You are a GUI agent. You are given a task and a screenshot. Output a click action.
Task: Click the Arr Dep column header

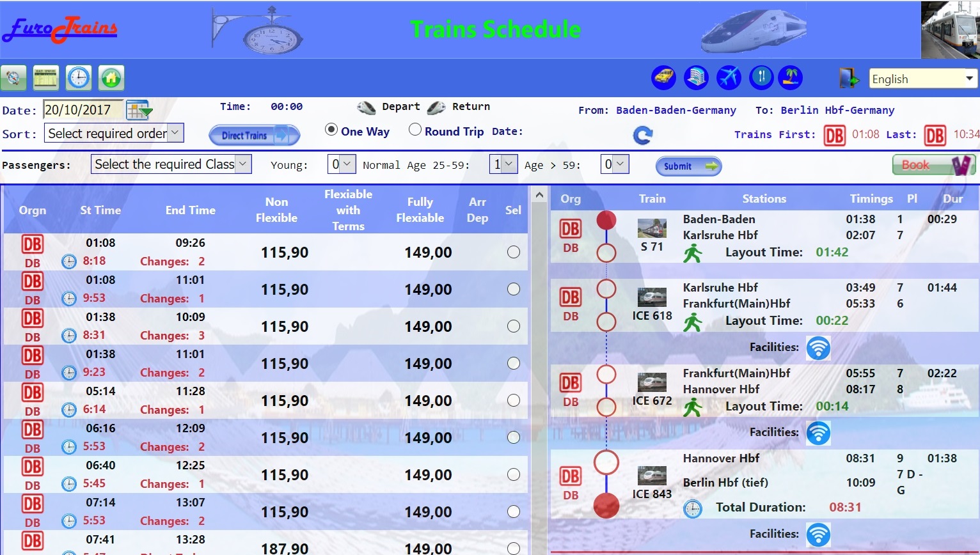(477, 210)
